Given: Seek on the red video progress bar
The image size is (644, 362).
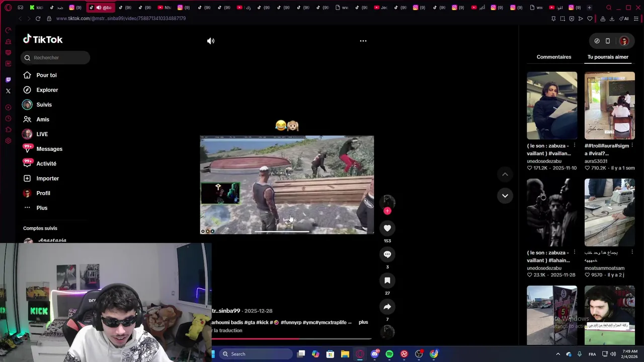Looking at the screenshot, I should click(292, 338).
